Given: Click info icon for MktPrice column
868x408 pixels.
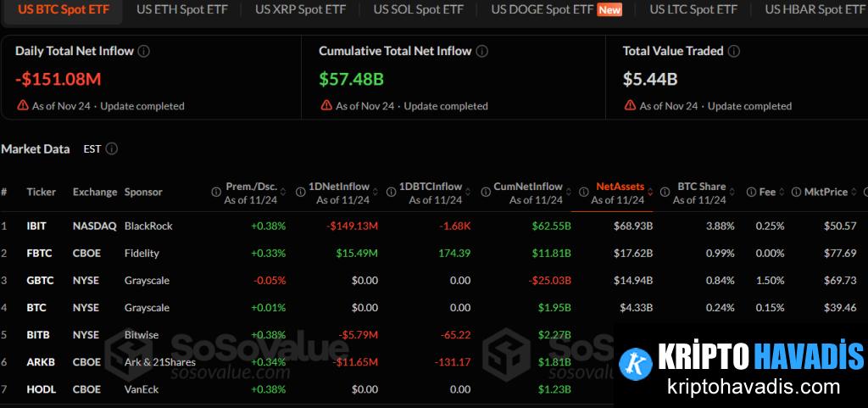Looking at the screenshot, I should click(x=796, y=192).
